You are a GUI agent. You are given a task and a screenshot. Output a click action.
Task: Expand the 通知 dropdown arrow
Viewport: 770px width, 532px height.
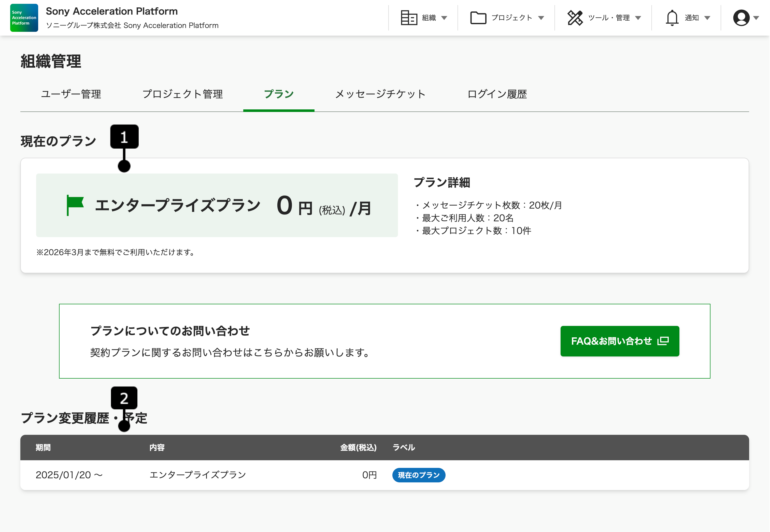(707, 18)
